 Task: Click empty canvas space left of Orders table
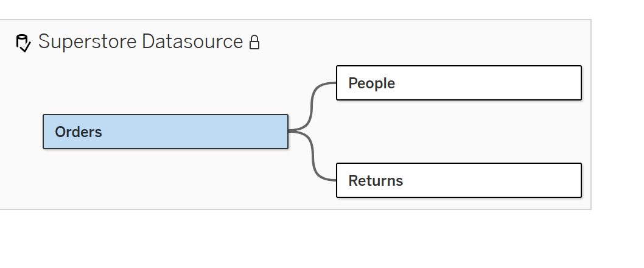[21, 132]
